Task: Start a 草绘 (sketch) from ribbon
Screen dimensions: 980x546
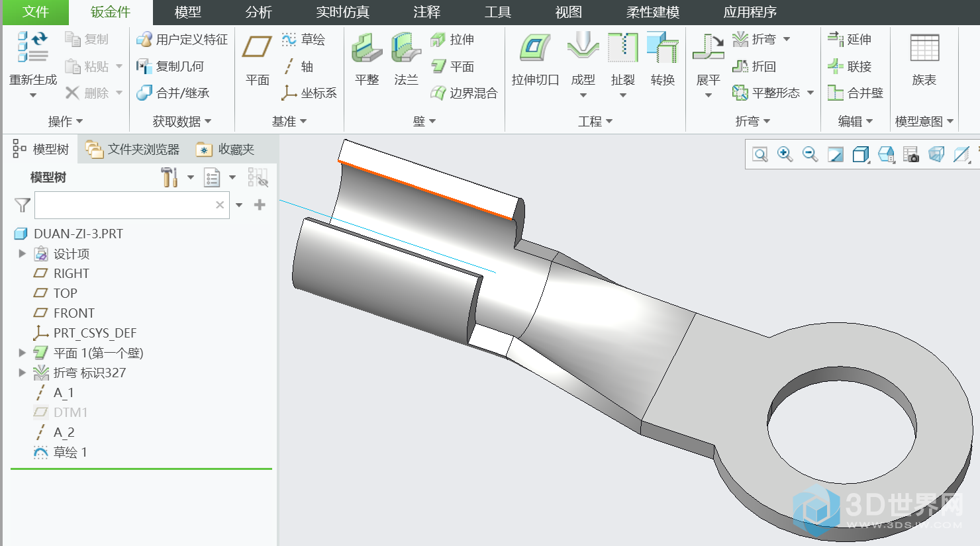Action: [x=303, y=40]
